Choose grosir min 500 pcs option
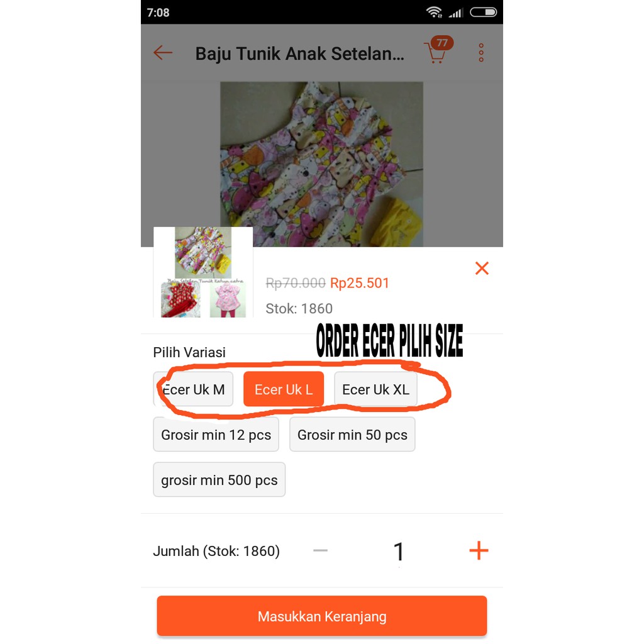 click(x=219, y=479)
